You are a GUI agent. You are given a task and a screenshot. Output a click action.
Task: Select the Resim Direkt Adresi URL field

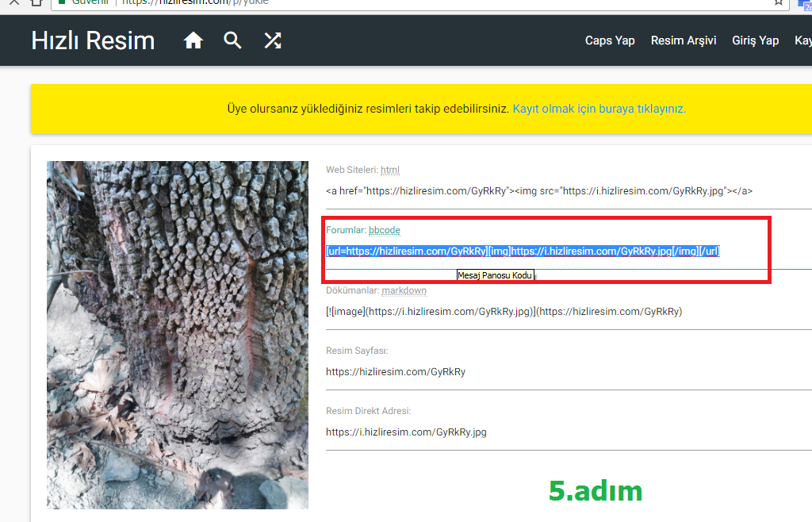pyautogui.click(x=569, y=432)
